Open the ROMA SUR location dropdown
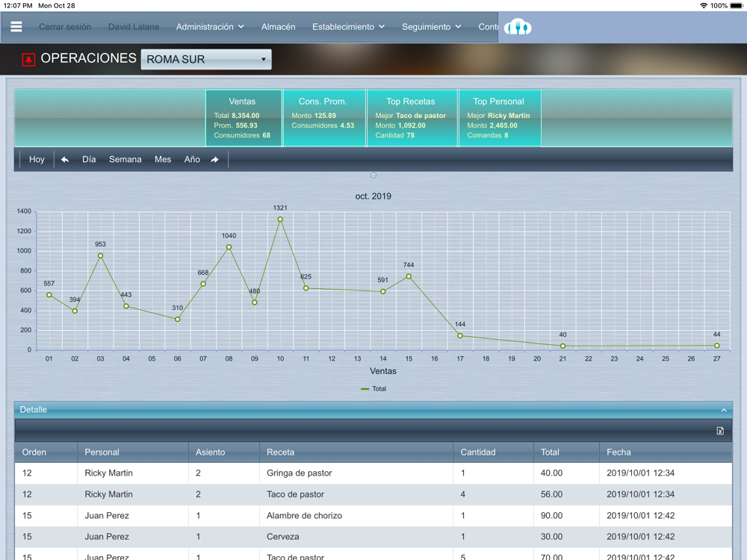This screenshot has width=747, height=560. click(206, 60)
